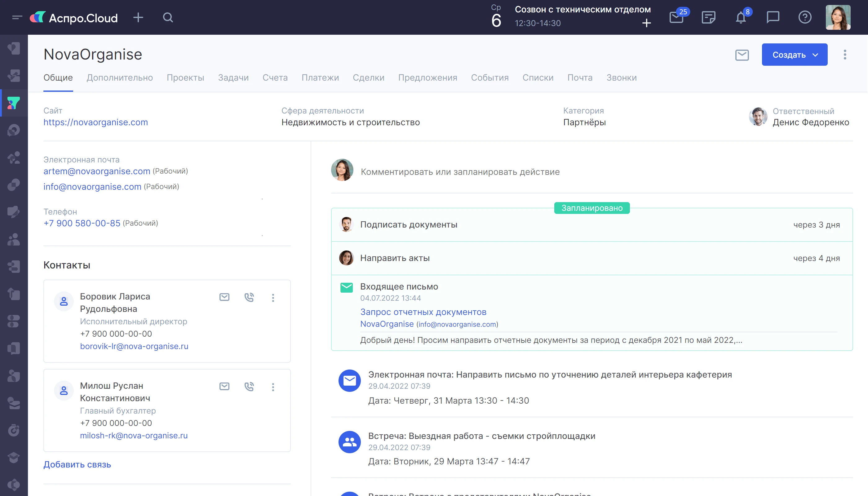Viewport: 868px width, 496px height.
Task: Open page options three-dot menu at top right
Action: point(845,55)
